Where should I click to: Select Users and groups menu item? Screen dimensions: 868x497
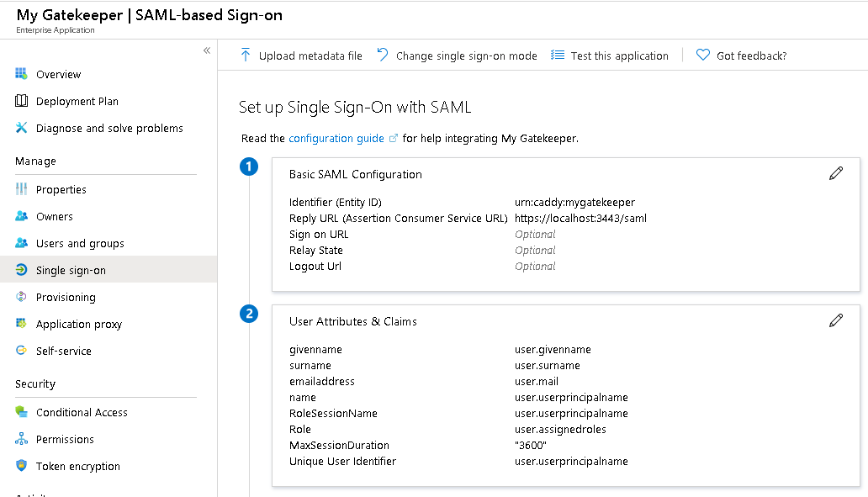[x=80, y=243]
